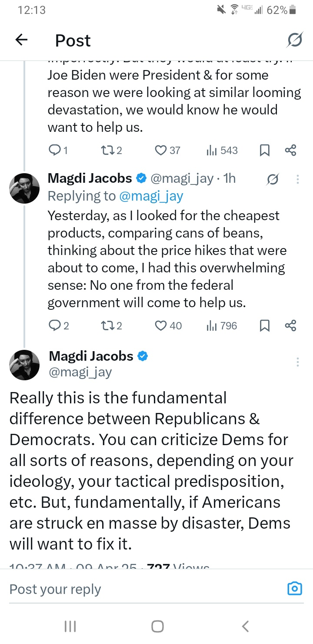This screenshot has width=313, height=644.
Task: Bookmark the post with 543 views
Action: click(264, 151)
